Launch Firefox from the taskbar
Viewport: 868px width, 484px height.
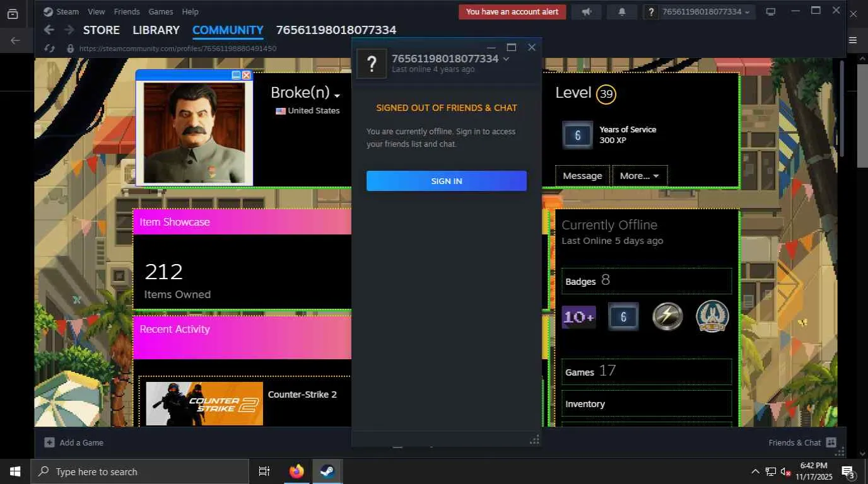296,471
